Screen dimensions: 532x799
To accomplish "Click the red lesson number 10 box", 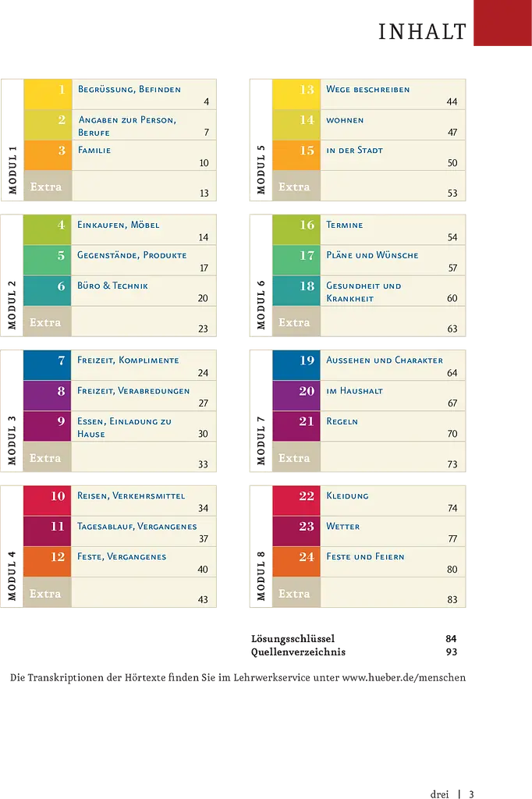I will [48, 501].
